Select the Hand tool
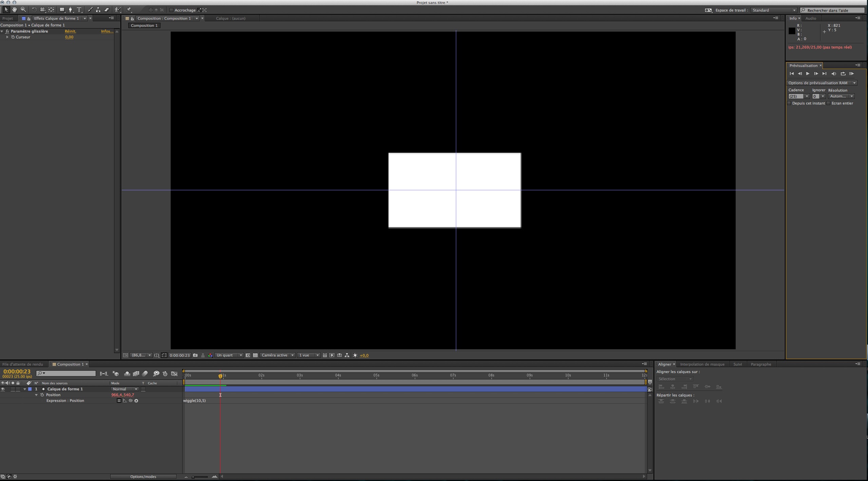 [15, 10]
